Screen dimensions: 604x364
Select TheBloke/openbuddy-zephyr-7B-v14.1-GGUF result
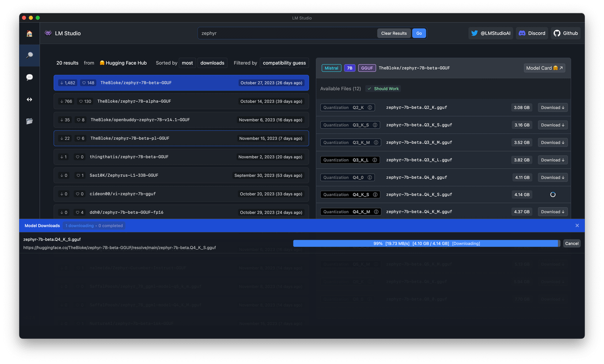(x=181, y=120)
